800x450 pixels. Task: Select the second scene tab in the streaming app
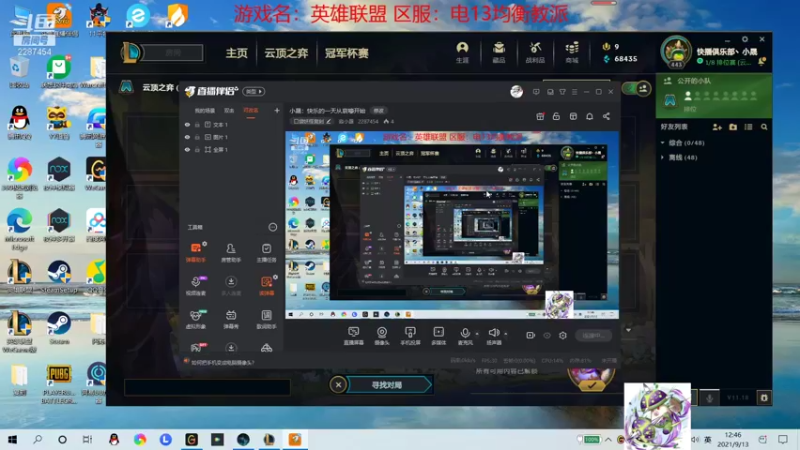click(229, 111)
